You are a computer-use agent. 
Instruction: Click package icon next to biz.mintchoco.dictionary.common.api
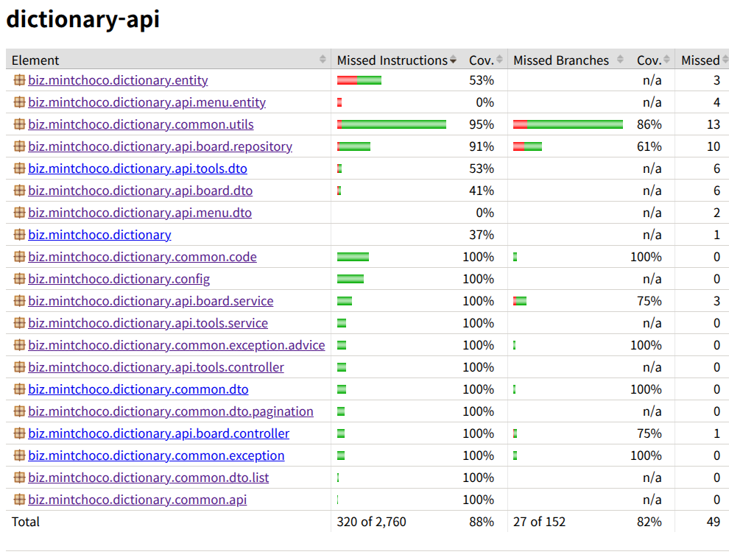(19, 499)
